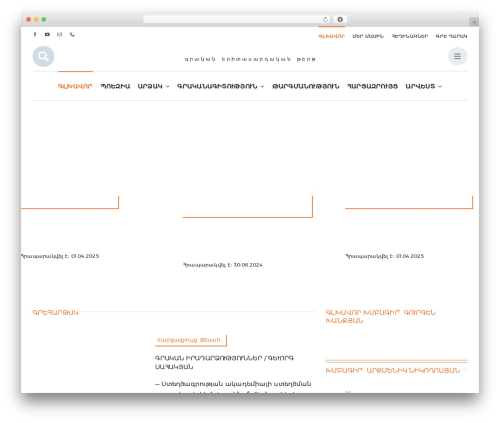Select ԳԼԽԱՎՈՐ in the top-right menu
The height and width of the screenshot is (423, 500).
331,36
